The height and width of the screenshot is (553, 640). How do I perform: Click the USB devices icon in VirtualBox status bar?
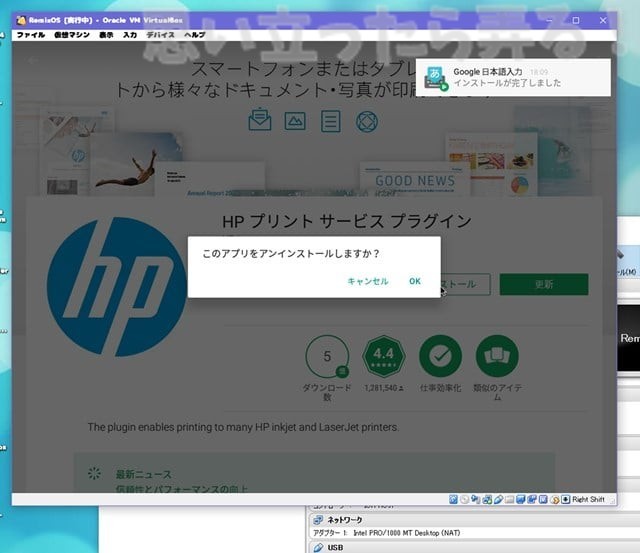coord(498,500)
